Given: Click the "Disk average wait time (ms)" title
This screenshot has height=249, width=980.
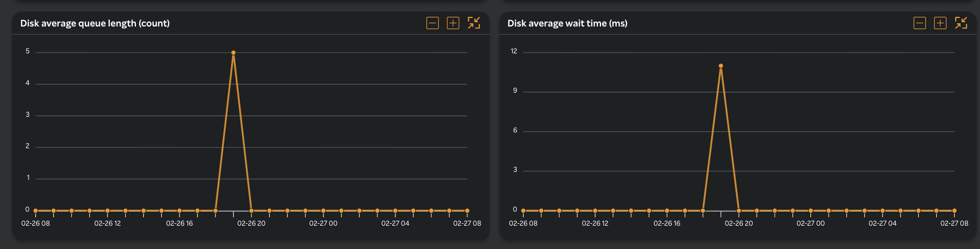Looking at the screenshot, I should click(x=567, y=23).
